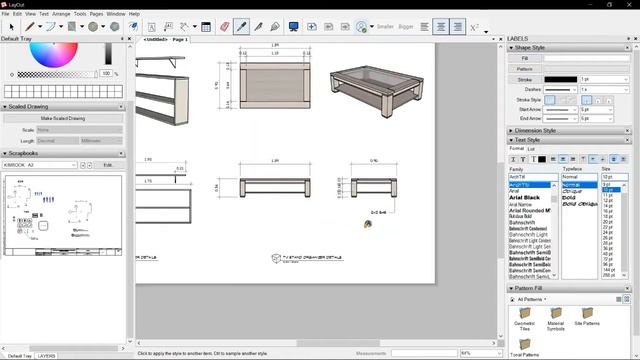This screenshot has width=640, height=360.
Task: Choose the Join tool
Action: click(x=275, y=27)
